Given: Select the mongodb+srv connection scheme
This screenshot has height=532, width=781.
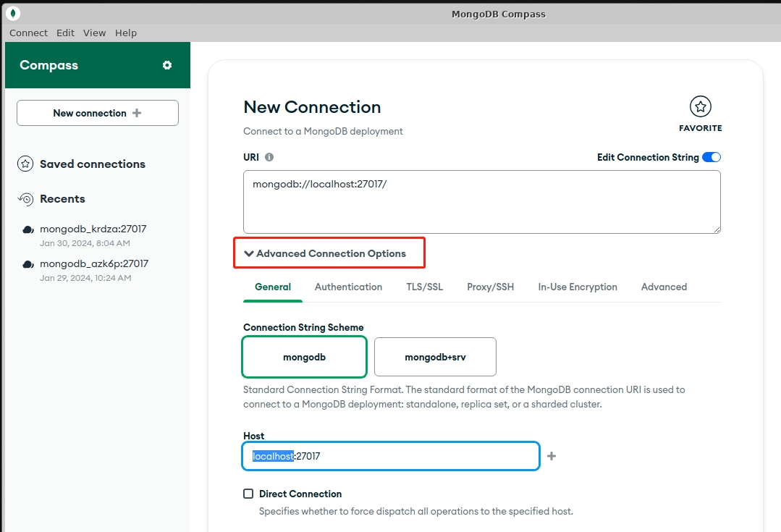Looking at the screenshot, I should pos(435,357).
